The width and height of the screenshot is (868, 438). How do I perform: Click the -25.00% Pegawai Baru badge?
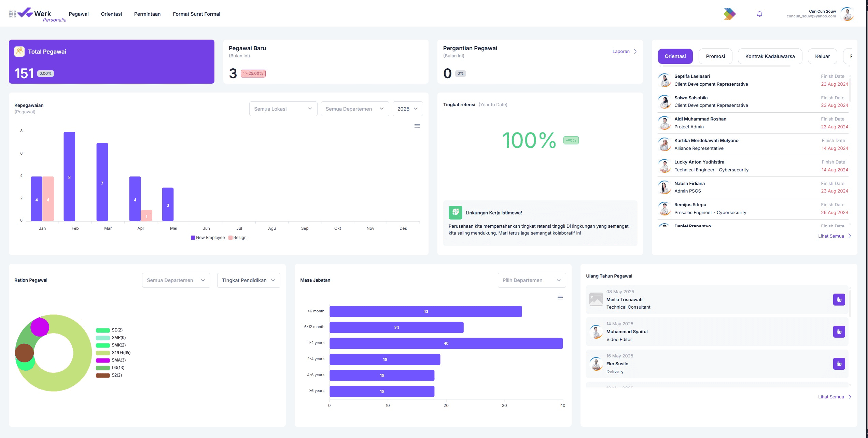[253, 73]
